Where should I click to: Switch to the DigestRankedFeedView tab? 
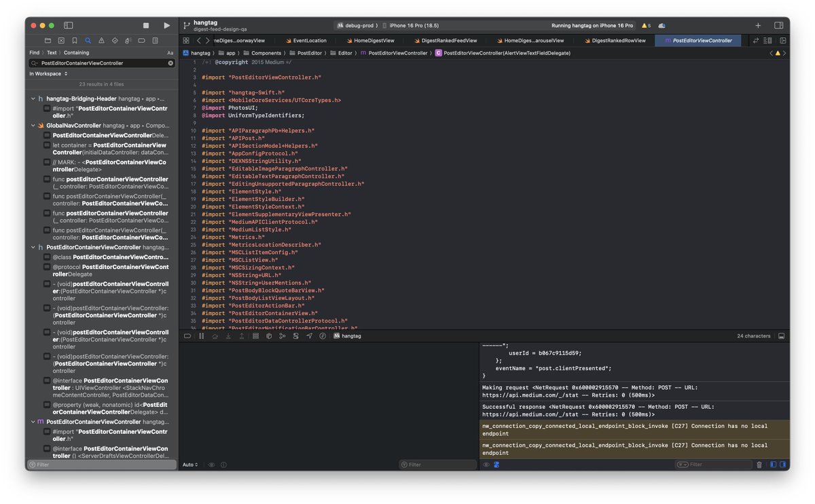point(445,41)
